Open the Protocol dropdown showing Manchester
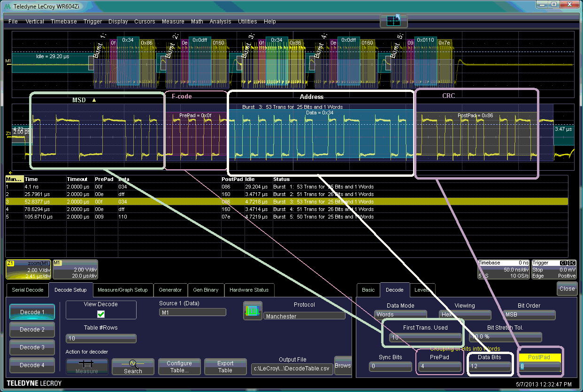This screenshot has height=392, width=583. pyautogui.click(x=304, y=316)
